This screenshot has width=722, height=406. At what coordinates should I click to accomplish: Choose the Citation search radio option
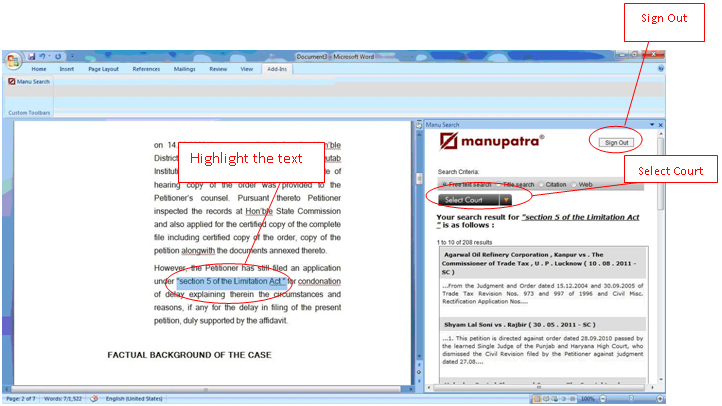541,185
